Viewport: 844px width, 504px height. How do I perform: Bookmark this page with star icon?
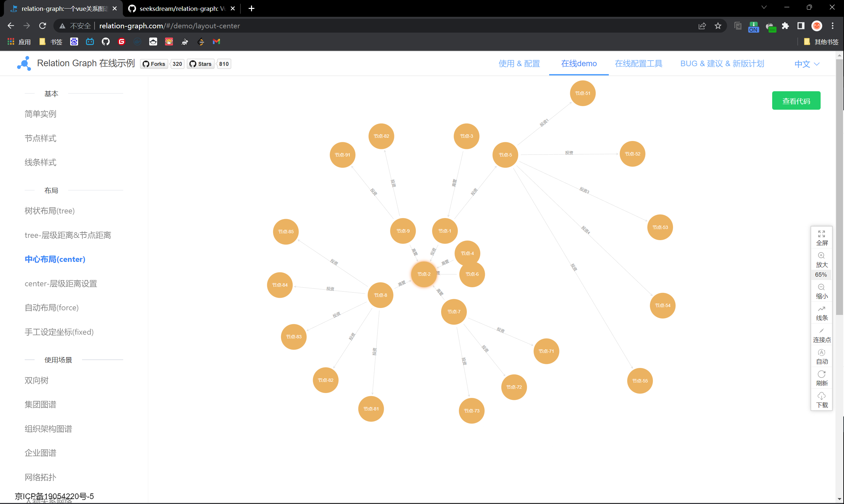[x=717, y=26]
